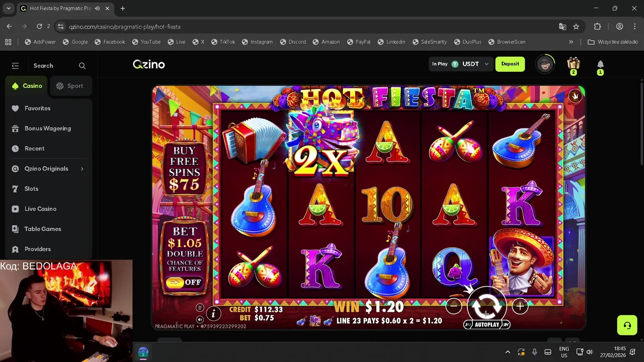Open Slots category
644x362 pixels.
31,189
